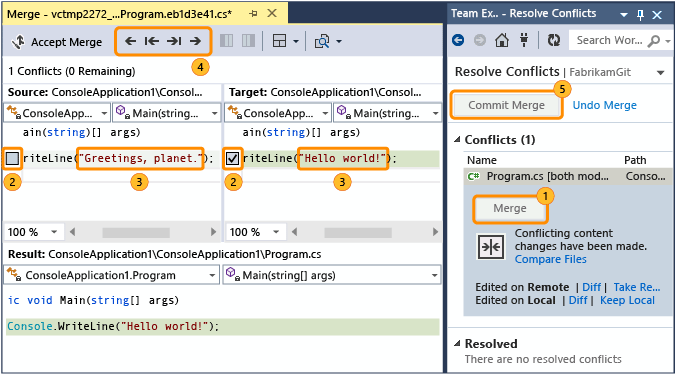
Task: Click the Undo Merge link
Action: point(604,105)
